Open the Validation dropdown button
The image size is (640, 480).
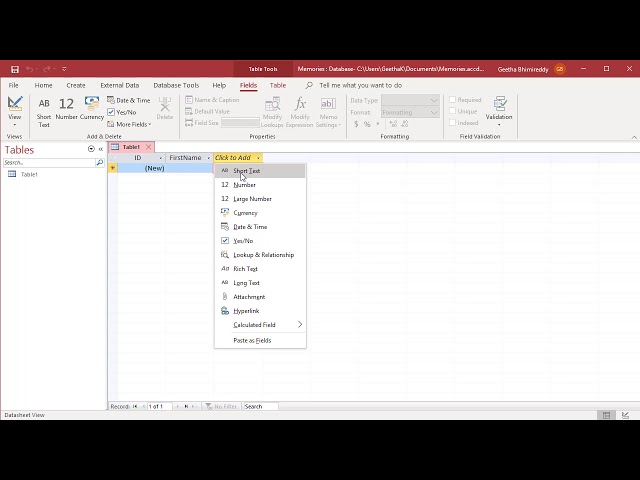pyautogui.click(x=499, y=111)
